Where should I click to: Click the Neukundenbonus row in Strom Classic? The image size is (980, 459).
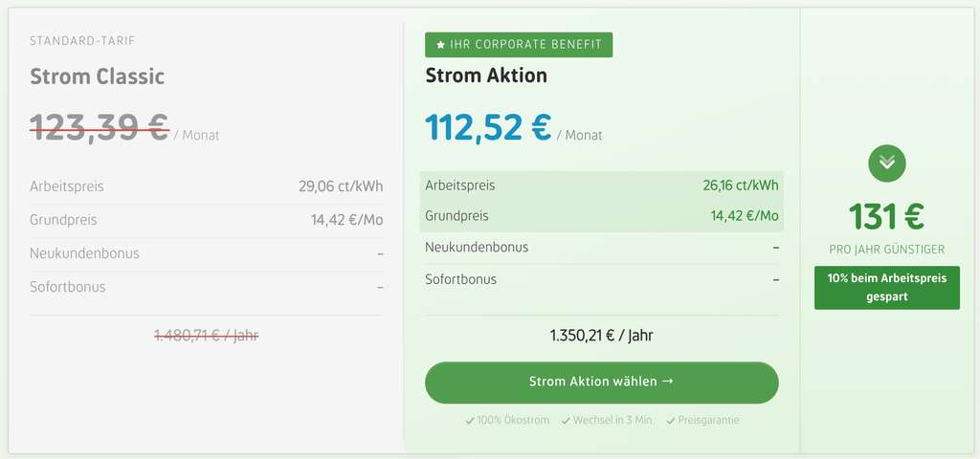click(x=207, y=254)
